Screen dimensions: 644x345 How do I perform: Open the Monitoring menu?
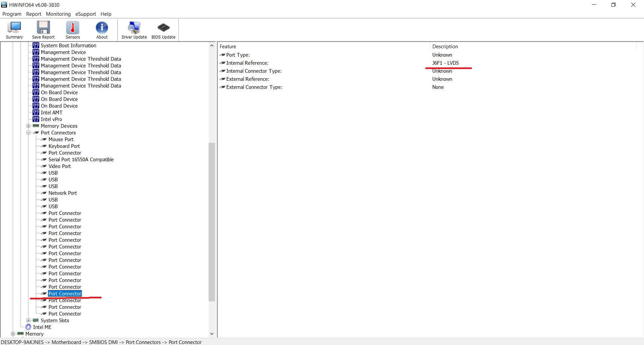[x=58, y=14]
